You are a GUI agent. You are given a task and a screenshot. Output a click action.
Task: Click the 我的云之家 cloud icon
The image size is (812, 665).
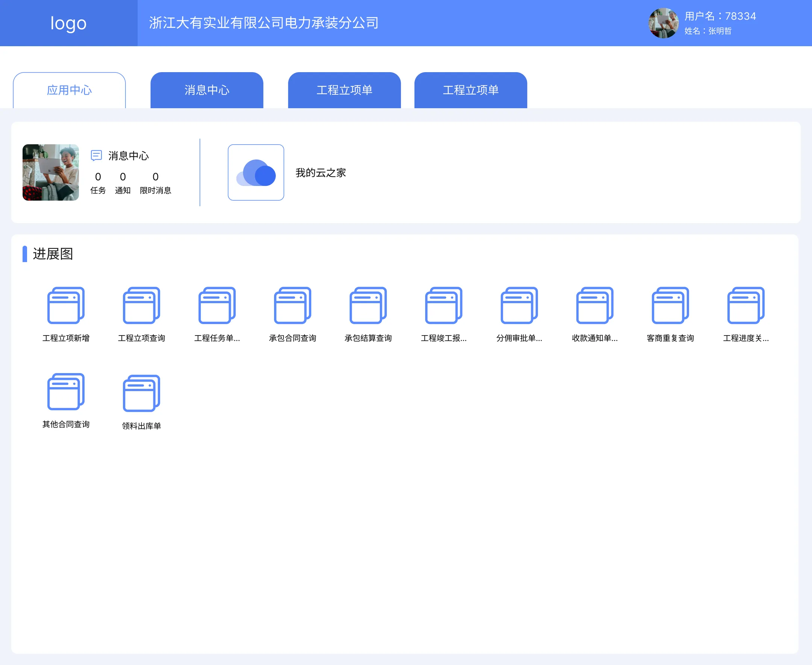tap(256, 172)
